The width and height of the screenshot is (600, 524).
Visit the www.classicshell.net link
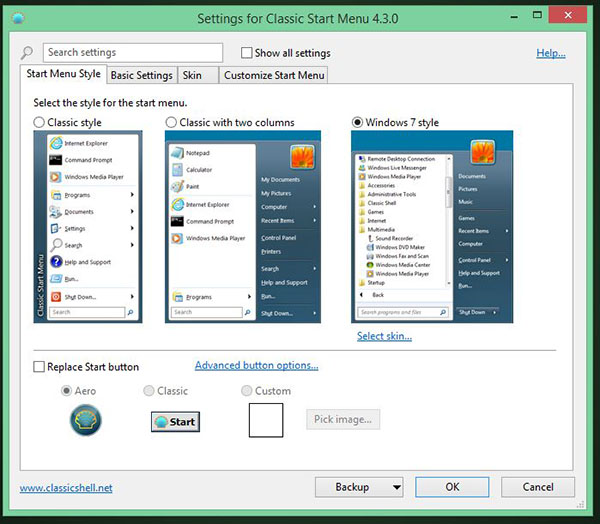coord(66,488)
